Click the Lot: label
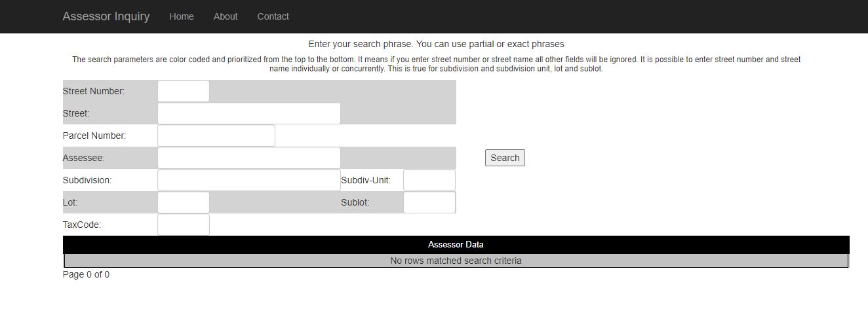Screen dimensions: 868x309 [70, 202]
